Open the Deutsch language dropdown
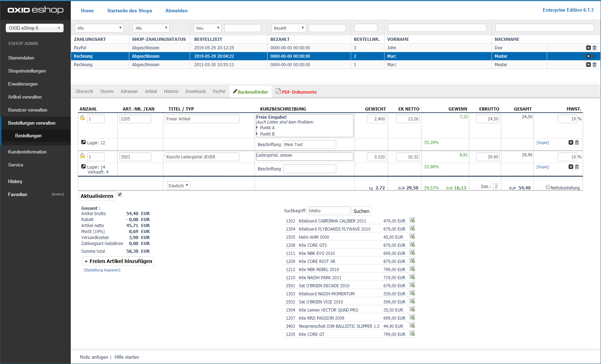The height and width of the screenshot is (364, 601). point(179,186)
